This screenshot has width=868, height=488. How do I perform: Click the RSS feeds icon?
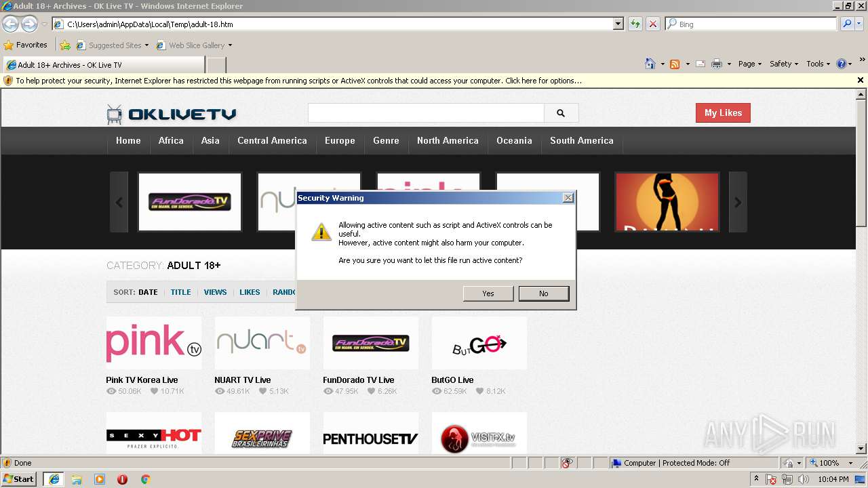pyautogui.click(x=675, y=64)
